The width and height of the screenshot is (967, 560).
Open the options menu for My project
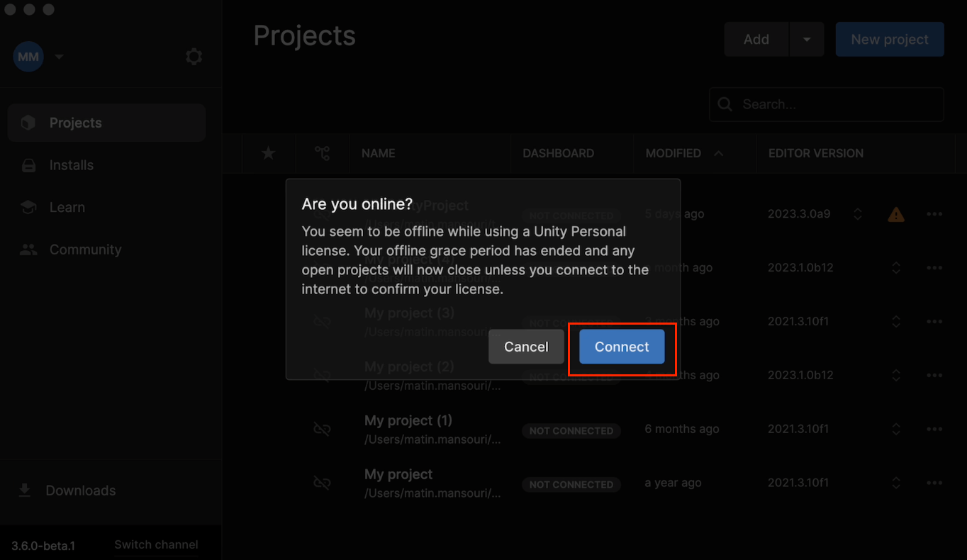tap(934, 483)
